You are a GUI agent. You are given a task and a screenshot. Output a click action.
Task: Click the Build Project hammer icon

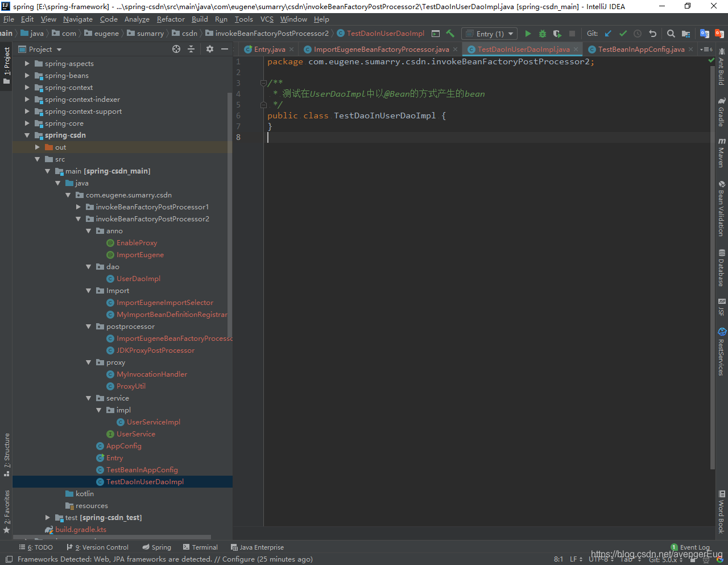point(450,34)
